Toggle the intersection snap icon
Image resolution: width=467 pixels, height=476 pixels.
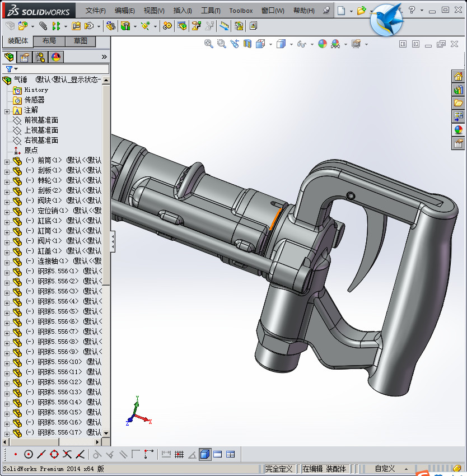[x=67, y=455]
